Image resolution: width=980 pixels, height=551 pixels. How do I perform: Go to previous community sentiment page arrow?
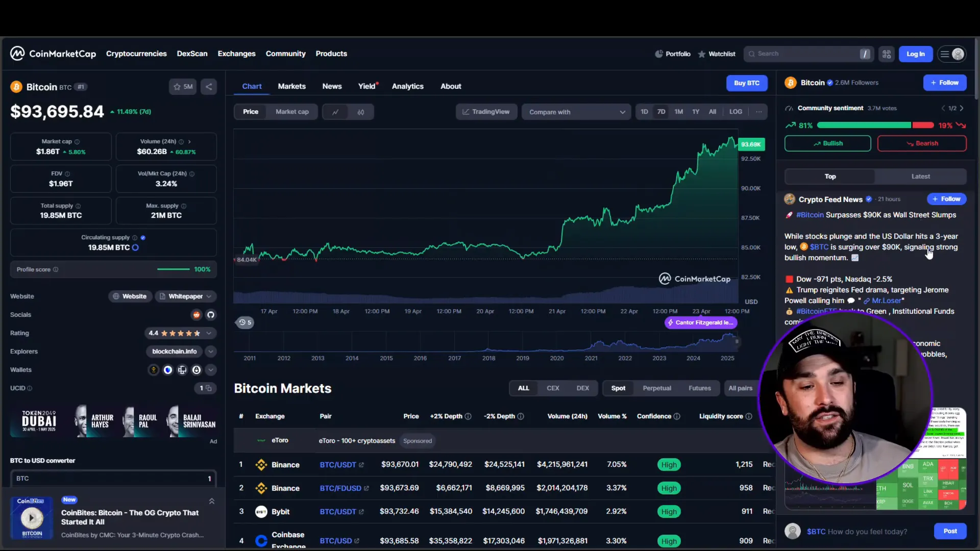943,108
